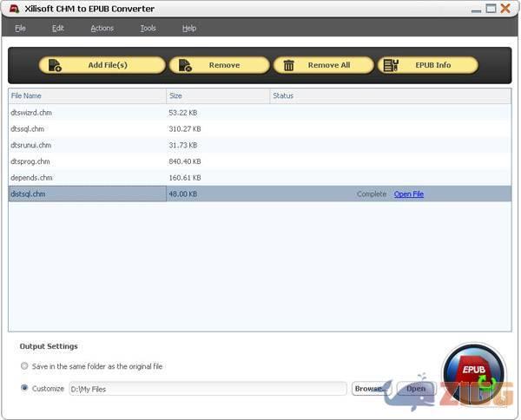Sort by File Name column header
The width and height of the screenshot is (521, 420).
pyautogui.click(x=87, y=96)
